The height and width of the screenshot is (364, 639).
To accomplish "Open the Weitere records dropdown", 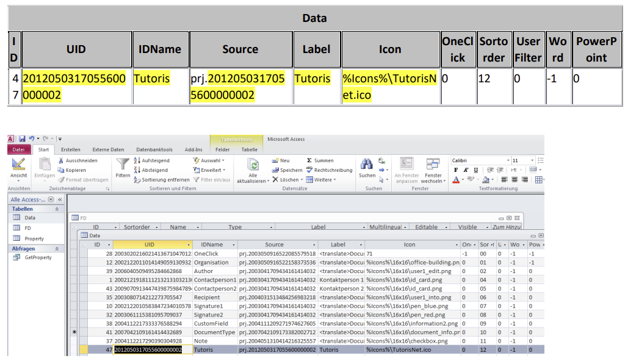I will [x=321, y=179].
